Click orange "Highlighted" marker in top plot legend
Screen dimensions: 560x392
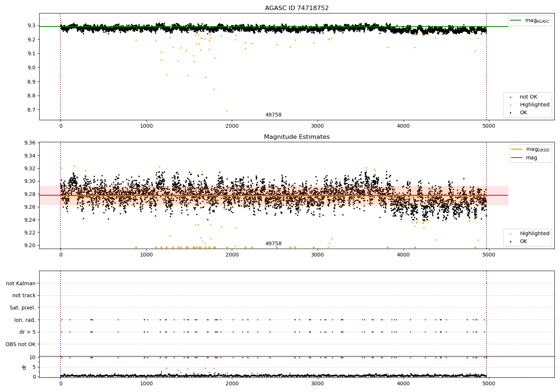510,105
